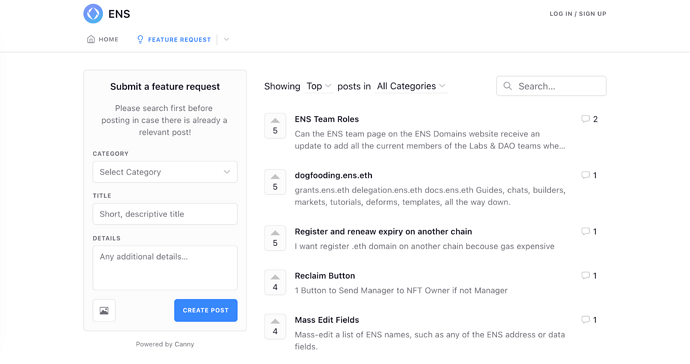
Task: Upvote the Reclaim Button post
Action: pyautogui.click(x=275, y=282)
